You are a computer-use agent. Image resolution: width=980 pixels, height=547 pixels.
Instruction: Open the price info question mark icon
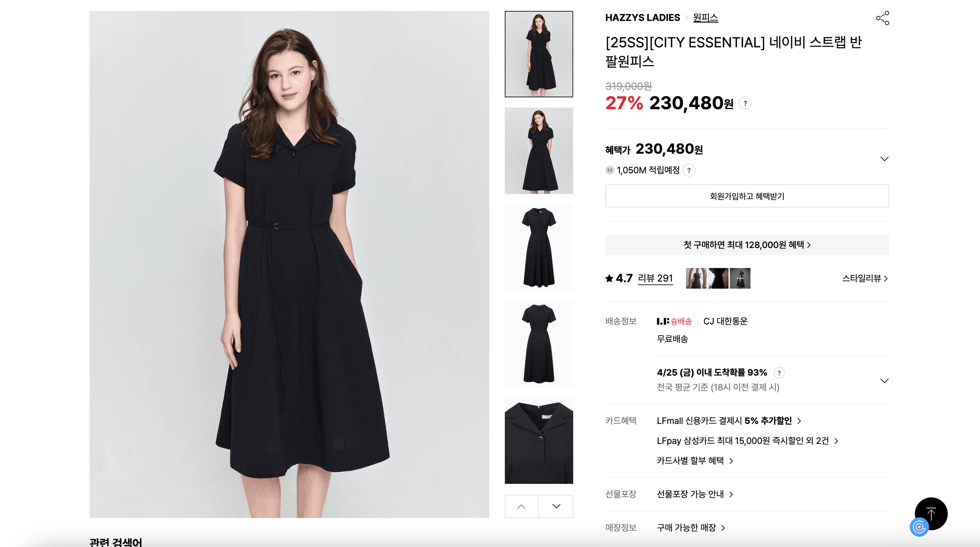745,103
